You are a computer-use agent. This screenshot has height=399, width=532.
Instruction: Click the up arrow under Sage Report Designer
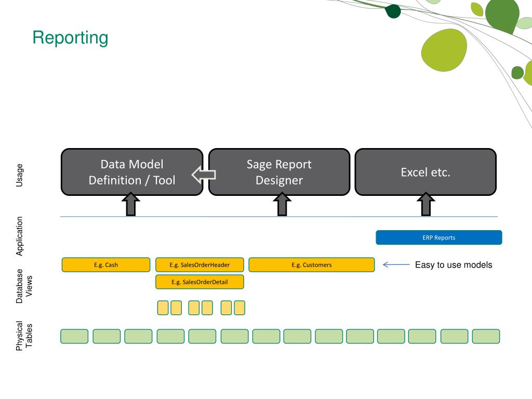[282, 204]
